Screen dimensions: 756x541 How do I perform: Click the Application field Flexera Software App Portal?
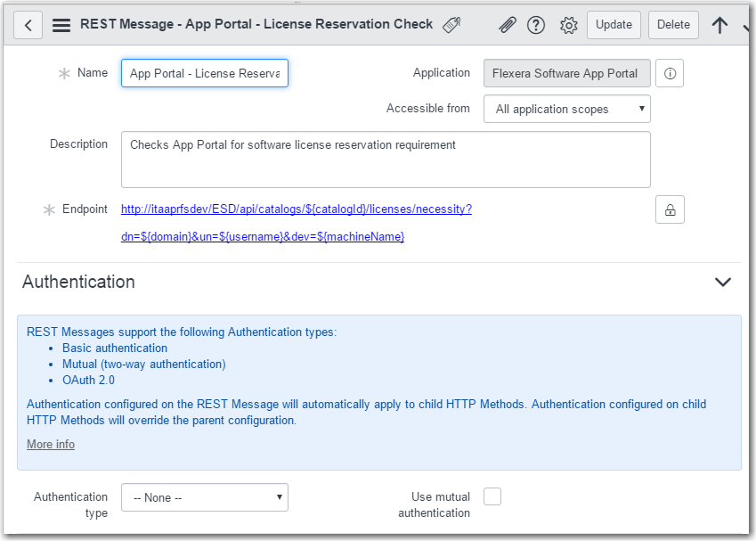click(567, 73)
